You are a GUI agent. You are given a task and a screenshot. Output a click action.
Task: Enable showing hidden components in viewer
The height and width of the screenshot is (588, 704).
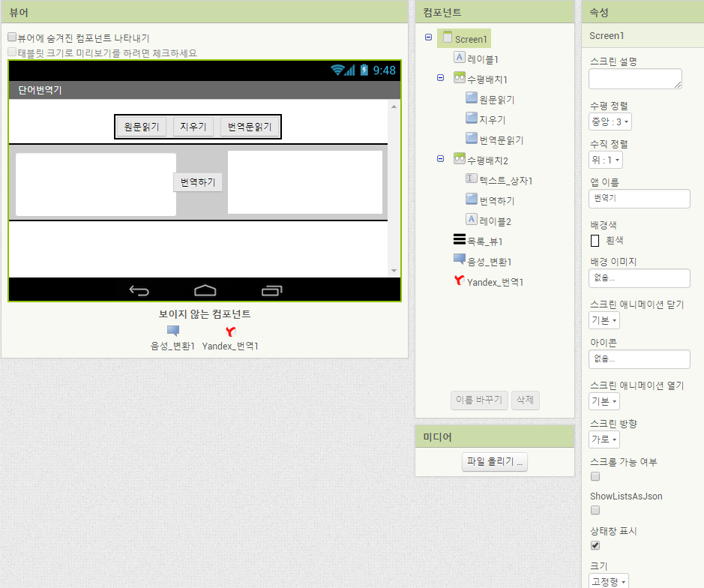coord(12,37)
